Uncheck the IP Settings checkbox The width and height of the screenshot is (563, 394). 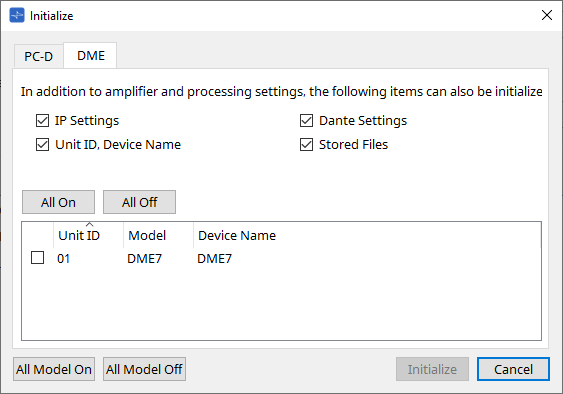[x=42, y=121]
